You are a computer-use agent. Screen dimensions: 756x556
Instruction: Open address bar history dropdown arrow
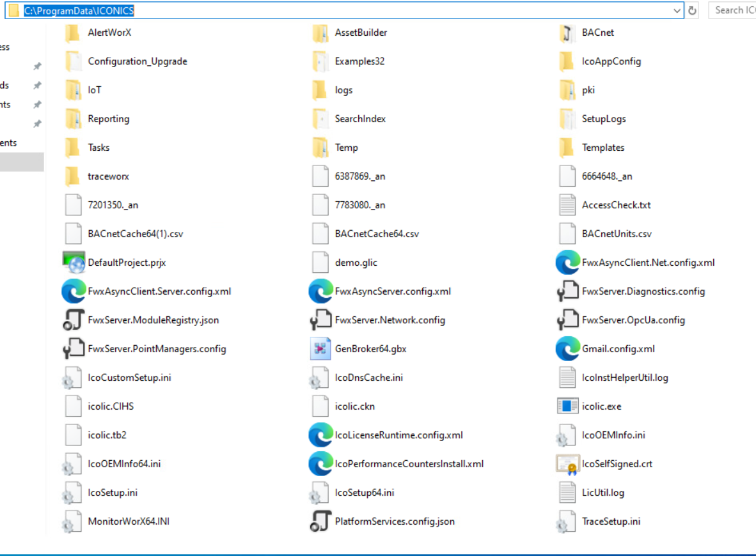[677, 11]
